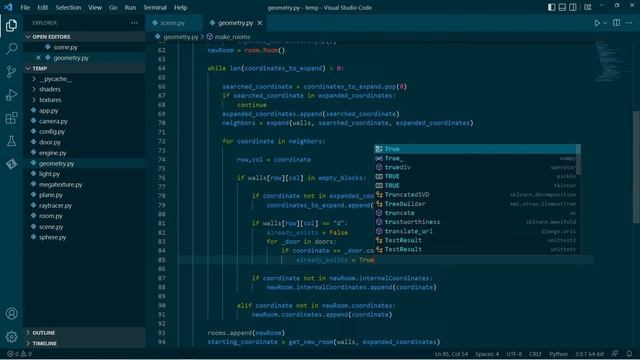Open the Edit menu

(42, 7)
